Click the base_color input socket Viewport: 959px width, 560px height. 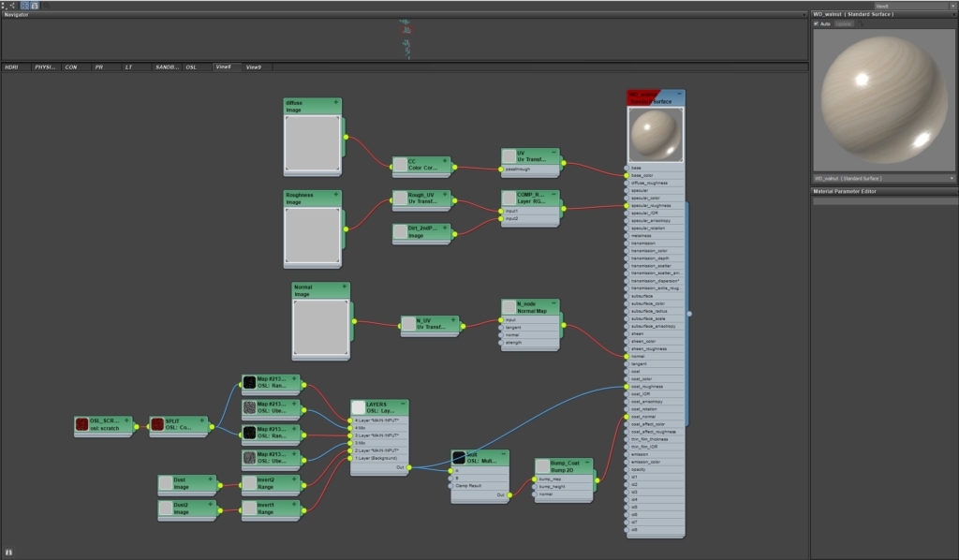click(x=627, y=175)
